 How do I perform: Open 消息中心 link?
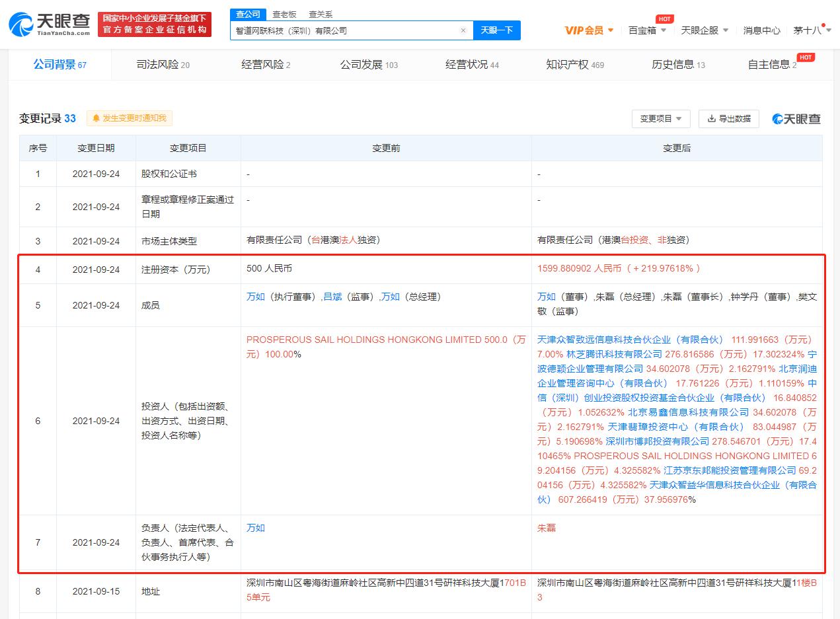(761, 30)
